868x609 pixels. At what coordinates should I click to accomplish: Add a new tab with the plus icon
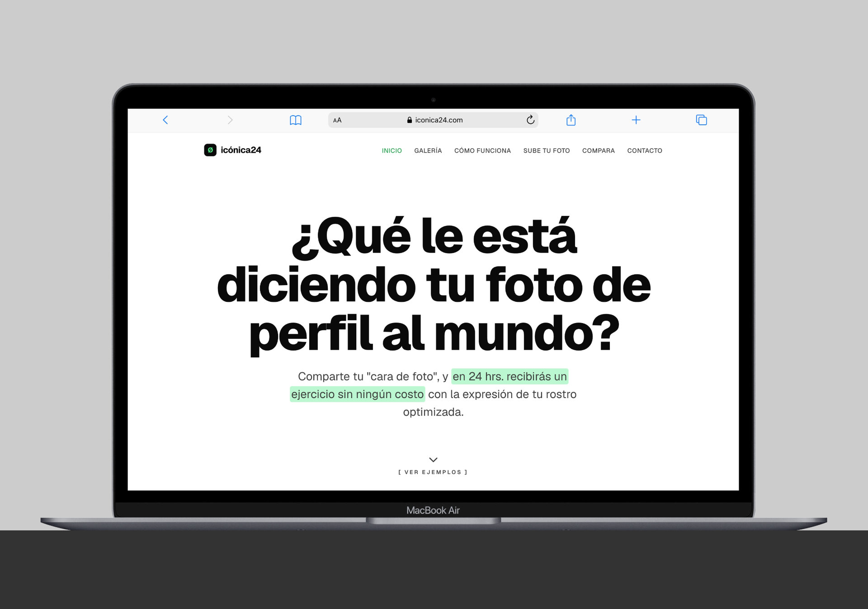point(636,120)
